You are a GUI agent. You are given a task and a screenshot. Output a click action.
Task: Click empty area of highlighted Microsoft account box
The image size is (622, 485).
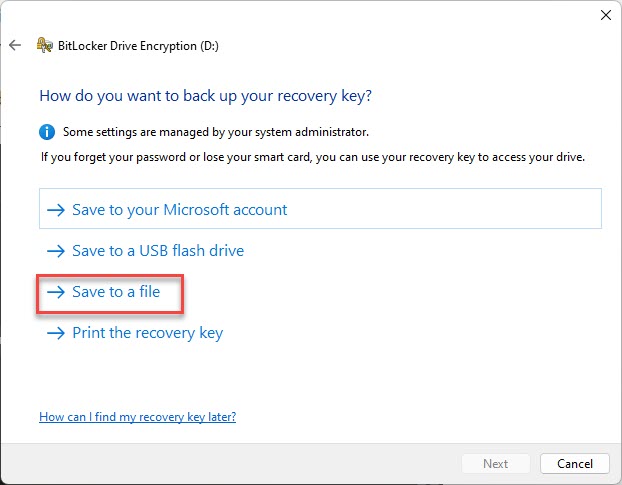[x=444, y=209]
